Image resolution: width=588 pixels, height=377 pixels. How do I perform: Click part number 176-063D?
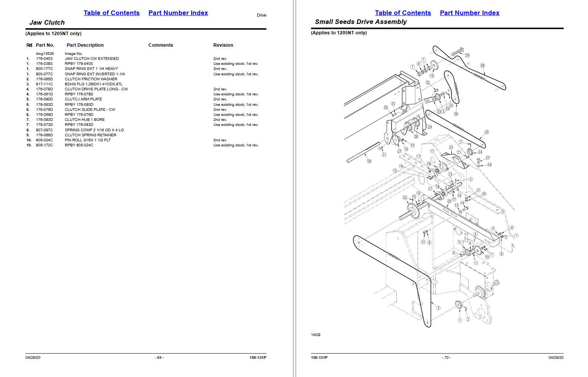[44, 104]
